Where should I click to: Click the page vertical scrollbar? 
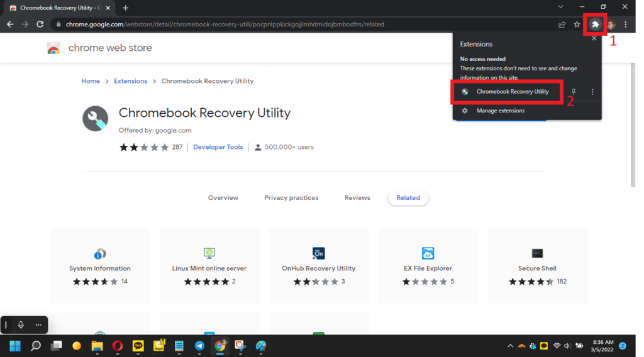(633, 125)
